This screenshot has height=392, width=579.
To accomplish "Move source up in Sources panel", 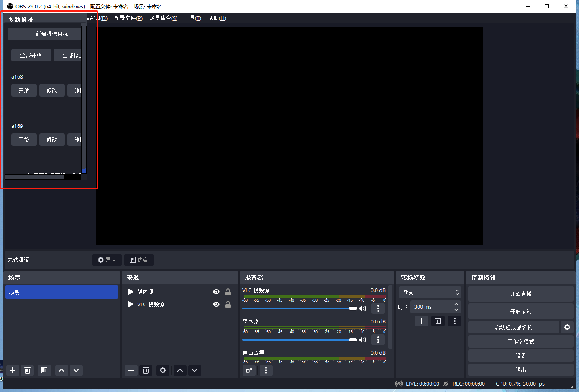I will [180, 370].
